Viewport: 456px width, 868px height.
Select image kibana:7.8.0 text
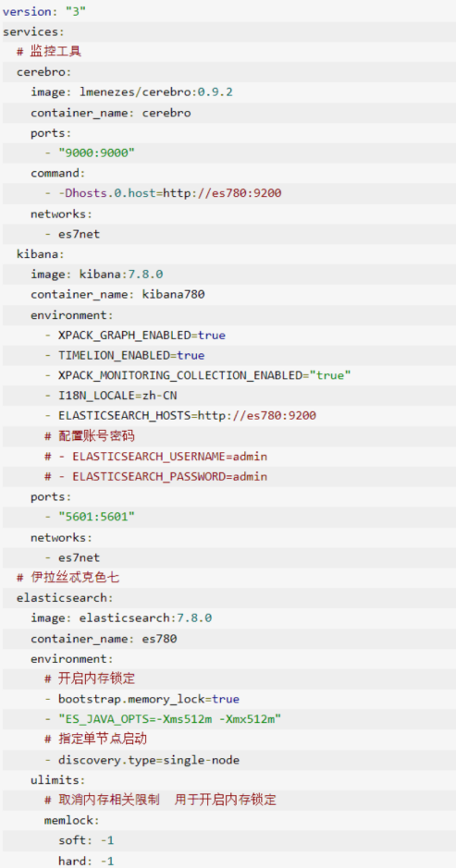[97, 274]
